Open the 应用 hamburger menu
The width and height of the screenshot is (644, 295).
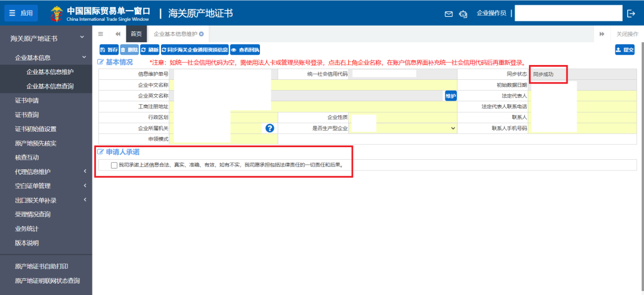click(21, 13)
